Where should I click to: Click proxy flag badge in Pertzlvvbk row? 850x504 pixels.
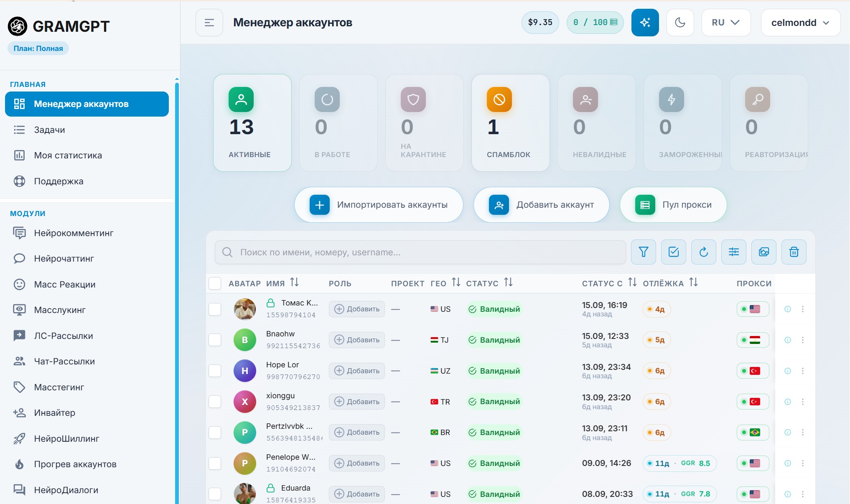753,433
